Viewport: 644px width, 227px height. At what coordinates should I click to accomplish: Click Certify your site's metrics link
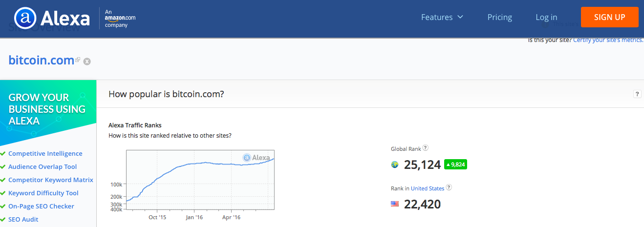point(608,40)
